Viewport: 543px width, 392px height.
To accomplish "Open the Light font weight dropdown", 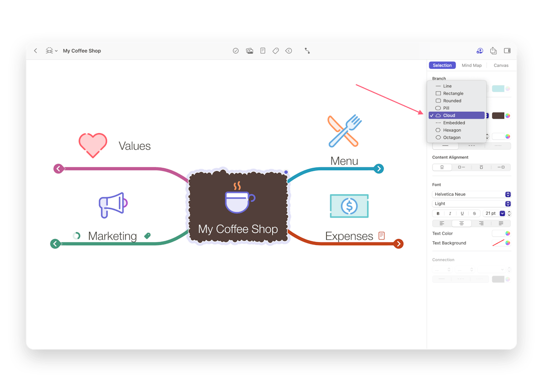I will pyautogui.click(x=472, y=204).
